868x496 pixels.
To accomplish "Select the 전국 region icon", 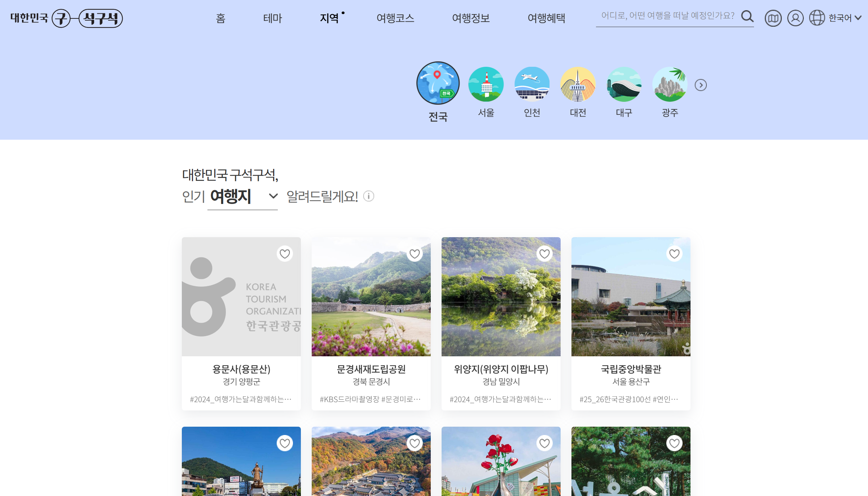I will [x=438, y=83].
